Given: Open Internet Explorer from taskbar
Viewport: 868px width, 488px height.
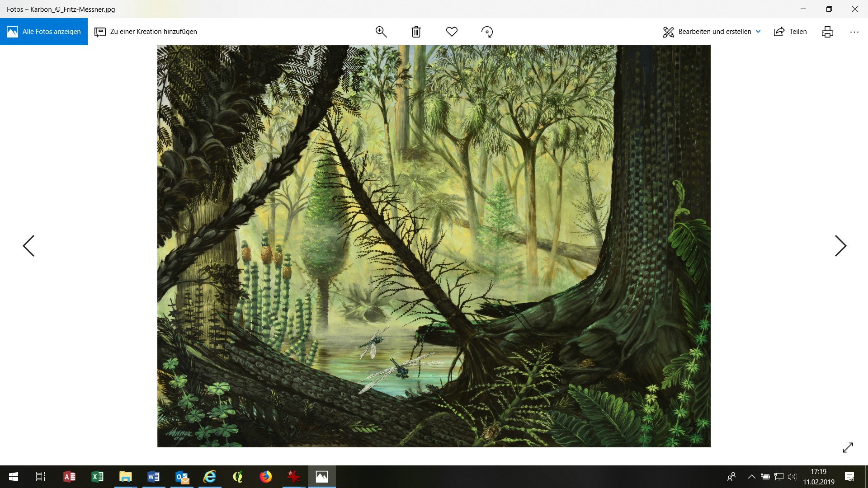Looking at the screenshot, I should (x=210, y=477).
